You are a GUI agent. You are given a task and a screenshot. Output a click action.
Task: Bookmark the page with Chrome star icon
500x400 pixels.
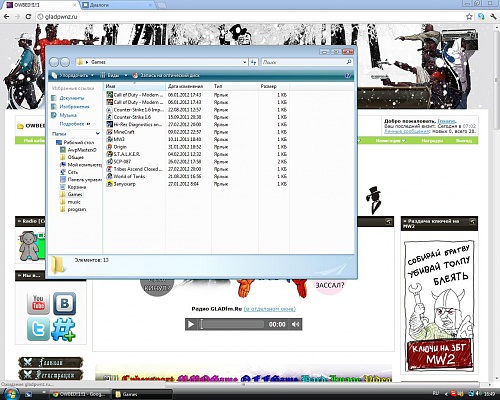[469, 16]
